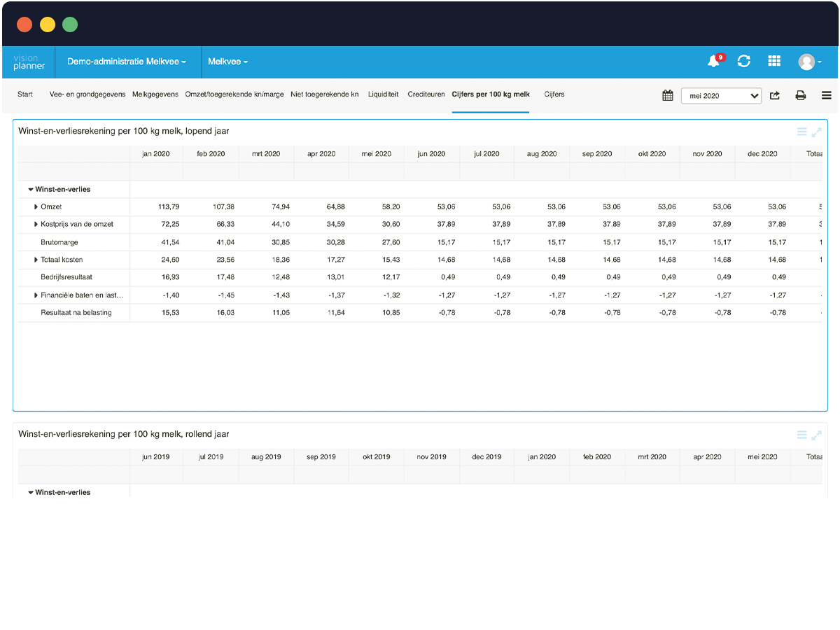The width and height of the screenshot is (840, 630).
Task: Click the macOS red close window button
Action: click(24, 24)
